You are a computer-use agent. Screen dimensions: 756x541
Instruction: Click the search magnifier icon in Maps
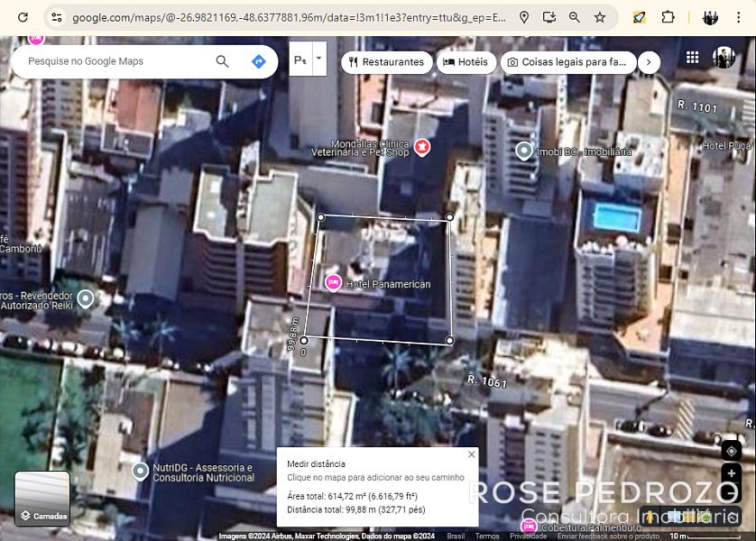222,61
